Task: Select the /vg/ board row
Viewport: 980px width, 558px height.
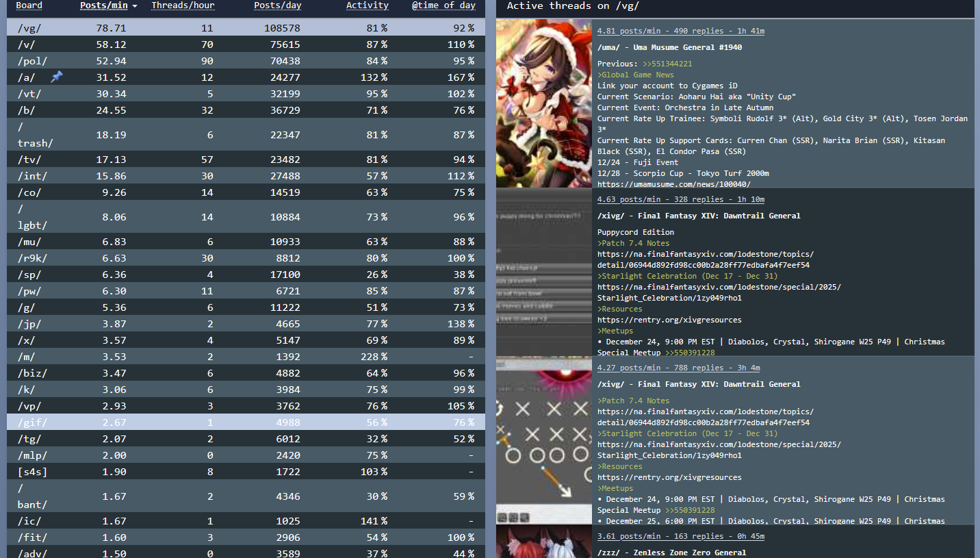Action: [x=246, y=28]
